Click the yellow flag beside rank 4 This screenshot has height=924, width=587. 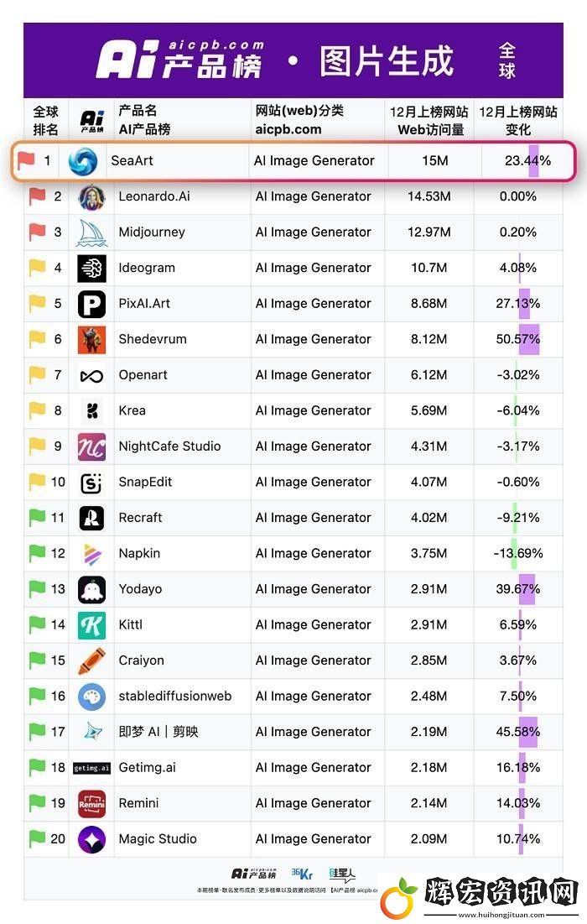coord(37,268)
